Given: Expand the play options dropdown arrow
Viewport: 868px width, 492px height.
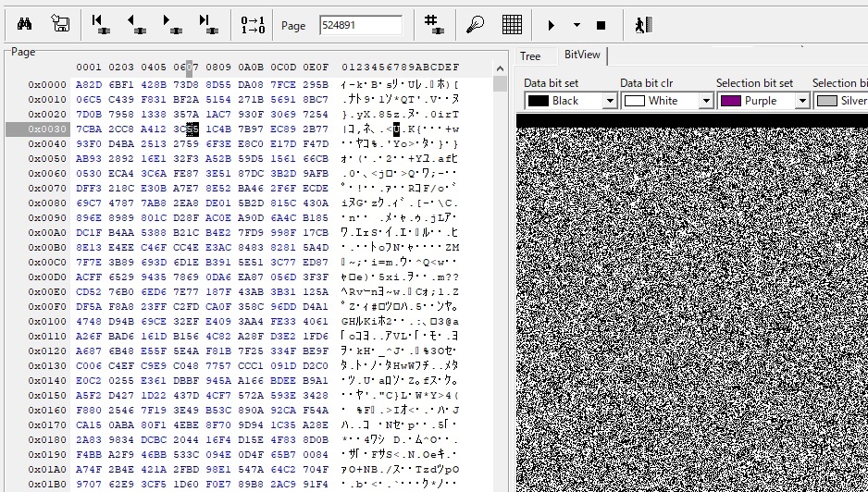Looking at the screenshot, I should (577, 26).
